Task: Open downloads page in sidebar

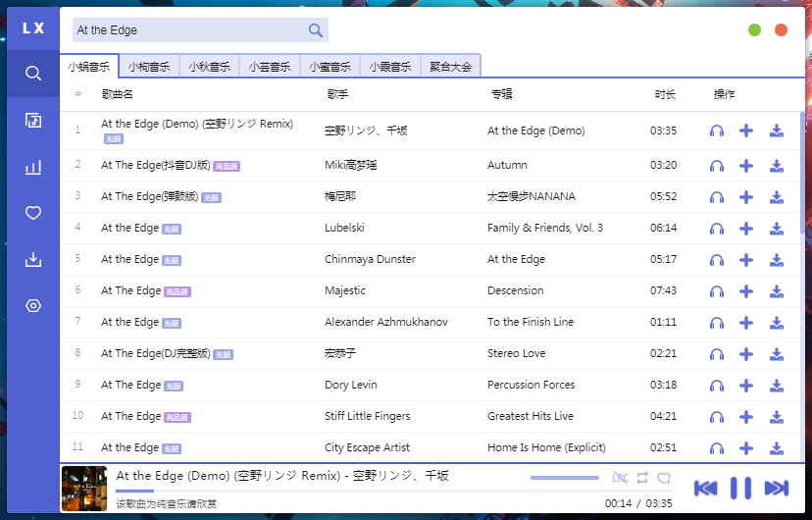Action: [x=33, y=259]
